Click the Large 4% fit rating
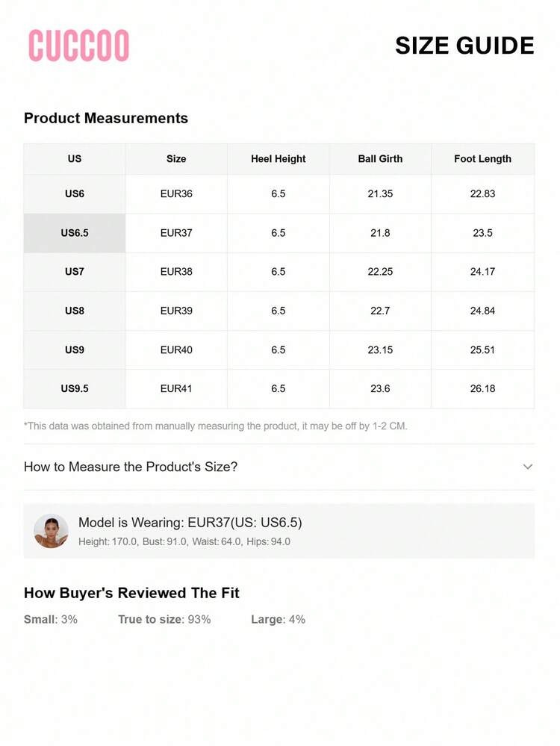The width and height of the screenshot is (560, 746). 278,619
